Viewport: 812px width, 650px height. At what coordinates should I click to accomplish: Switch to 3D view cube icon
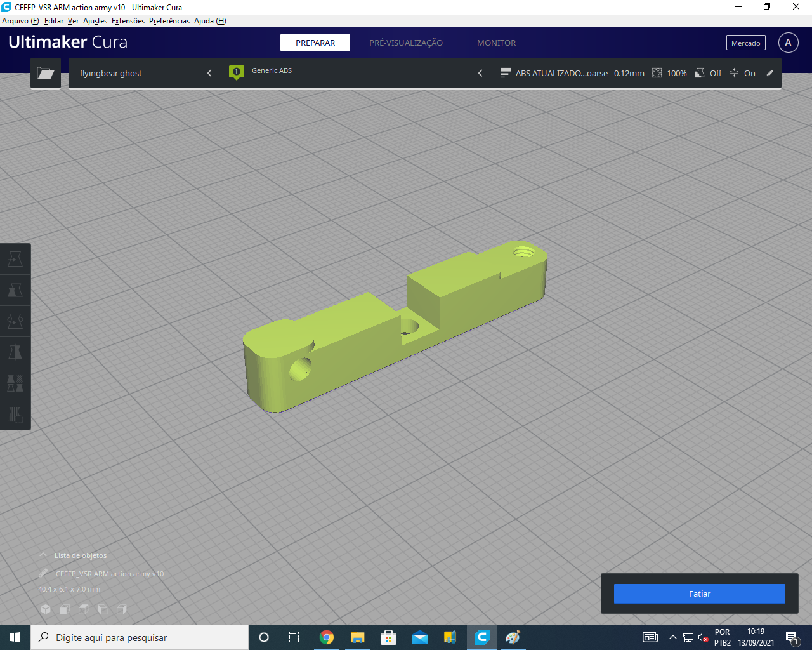[x=46, y=609]
